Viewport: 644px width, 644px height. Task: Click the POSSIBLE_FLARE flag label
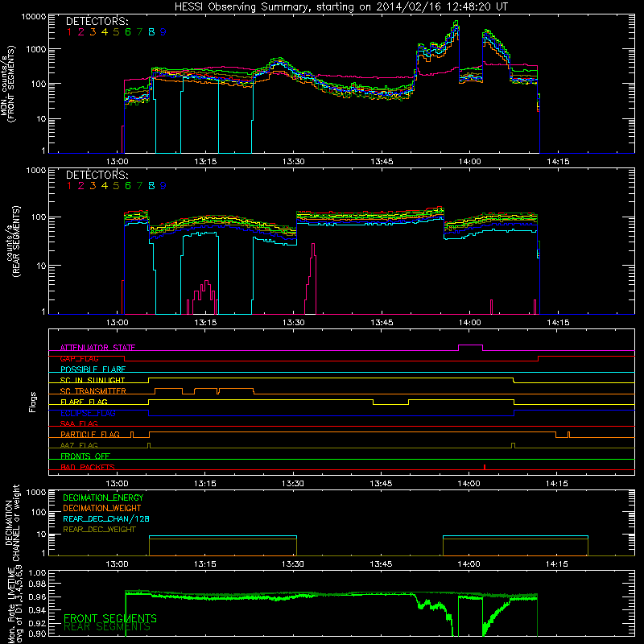click(93, 369)
